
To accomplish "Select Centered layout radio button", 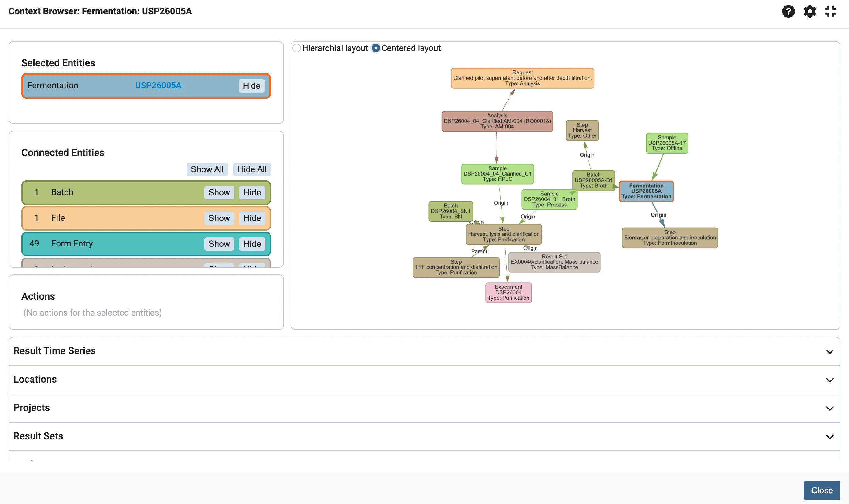I will (376, 48).
